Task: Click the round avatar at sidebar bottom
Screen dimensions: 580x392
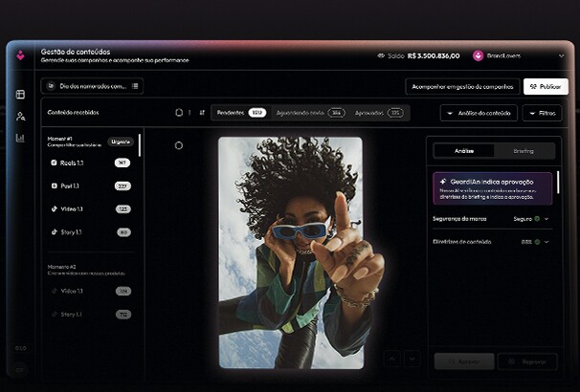Action: (x=20, y=369)
